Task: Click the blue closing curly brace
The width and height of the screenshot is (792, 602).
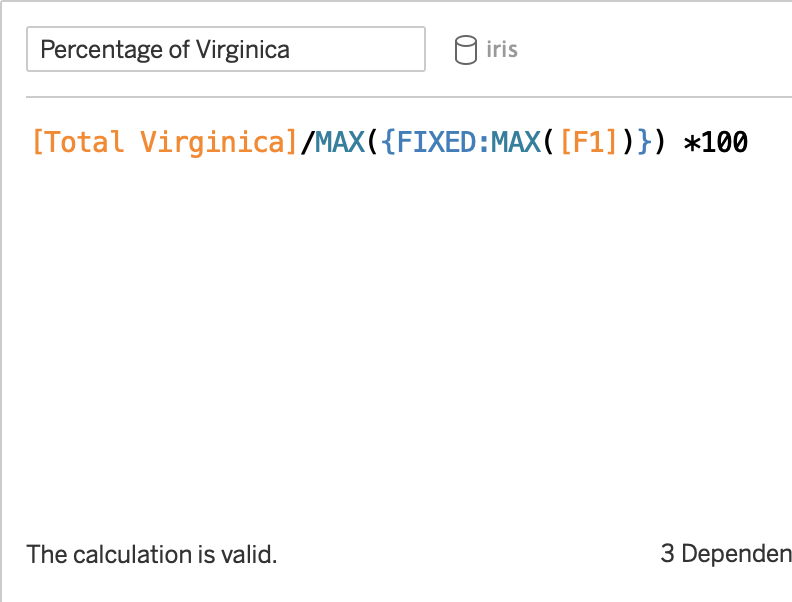Action: pyautogui.click(x=645, y=142)
